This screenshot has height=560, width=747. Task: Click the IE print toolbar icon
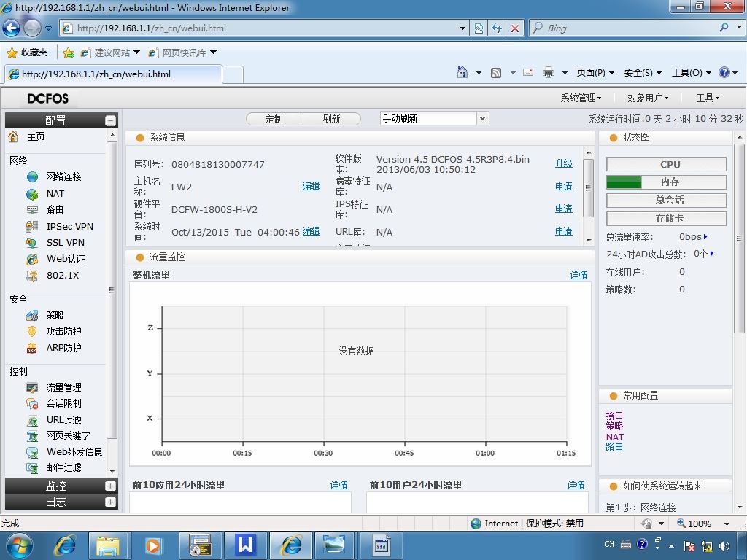click(x=549, y=72)
